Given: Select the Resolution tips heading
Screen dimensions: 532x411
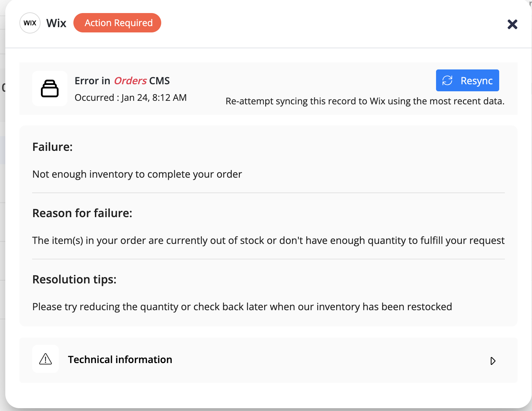Looking at the screenshot, I should (74, 280).
